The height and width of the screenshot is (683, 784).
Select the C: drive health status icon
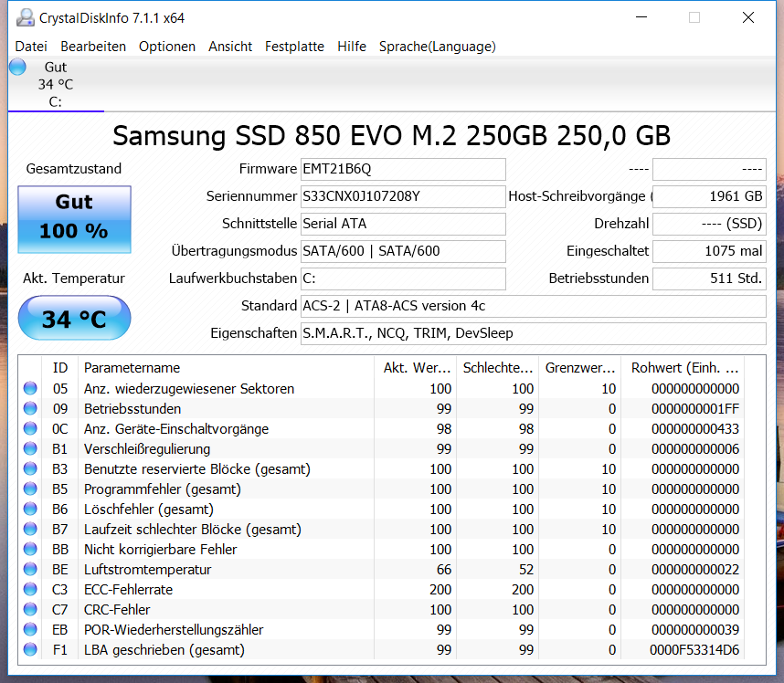click(x=17, y=67)
